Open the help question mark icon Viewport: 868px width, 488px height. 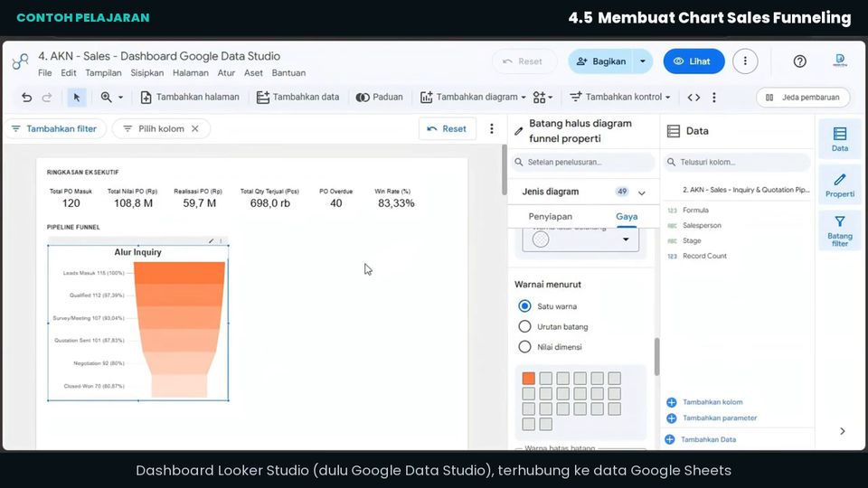tap(799, 61)
